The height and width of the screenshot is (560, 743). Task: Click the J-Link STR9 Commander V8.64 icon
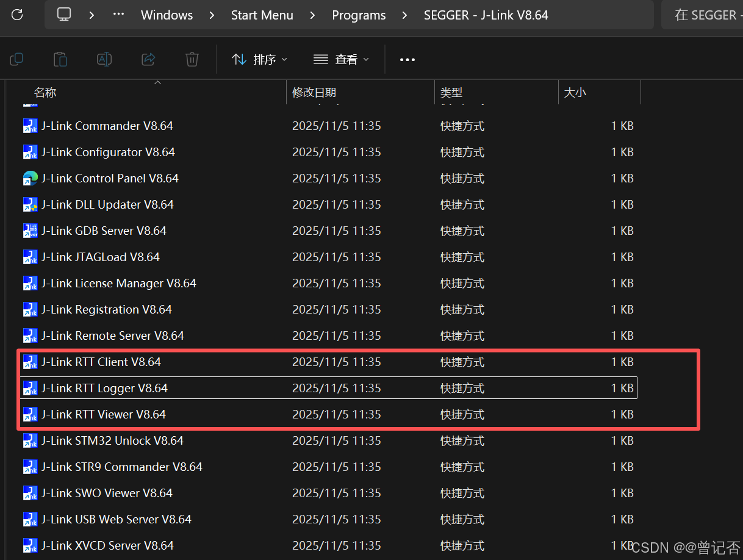30,467
